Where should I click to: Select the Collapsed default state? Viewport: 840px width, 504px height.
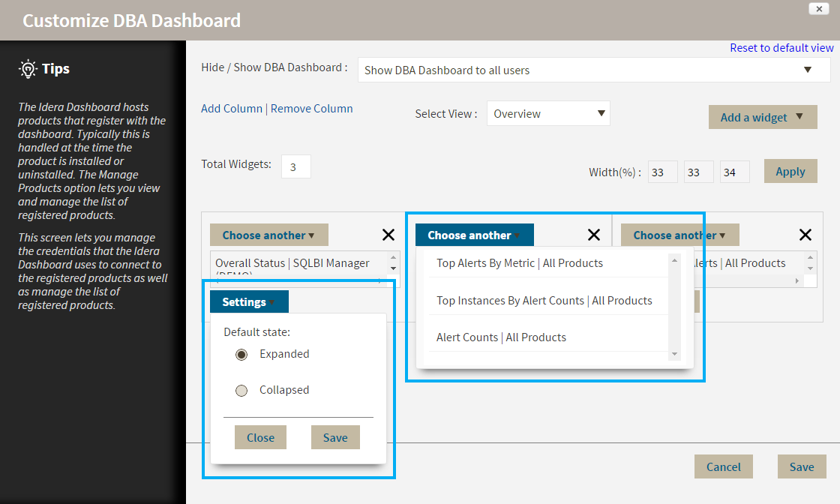pos(241,391)
